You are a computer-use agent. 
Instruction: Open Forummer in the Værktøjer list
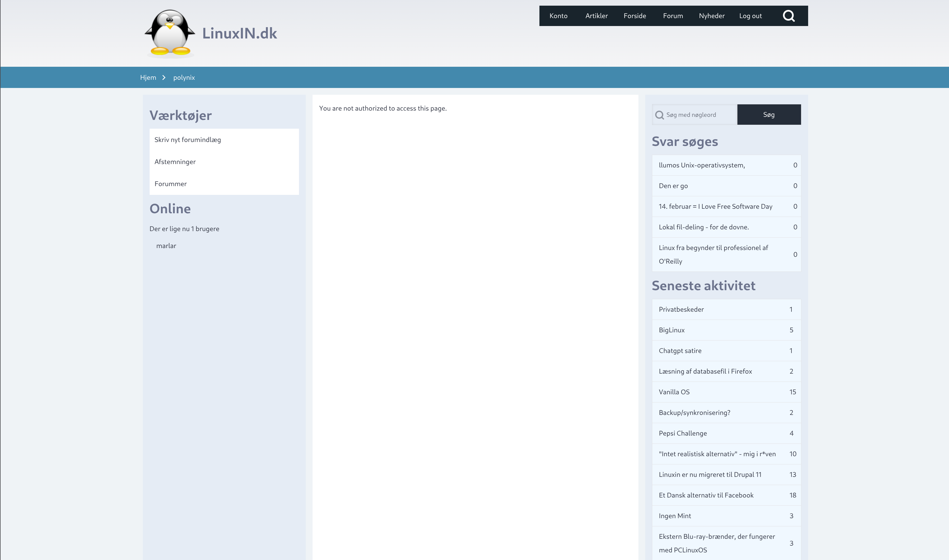[x=170, y=184]
